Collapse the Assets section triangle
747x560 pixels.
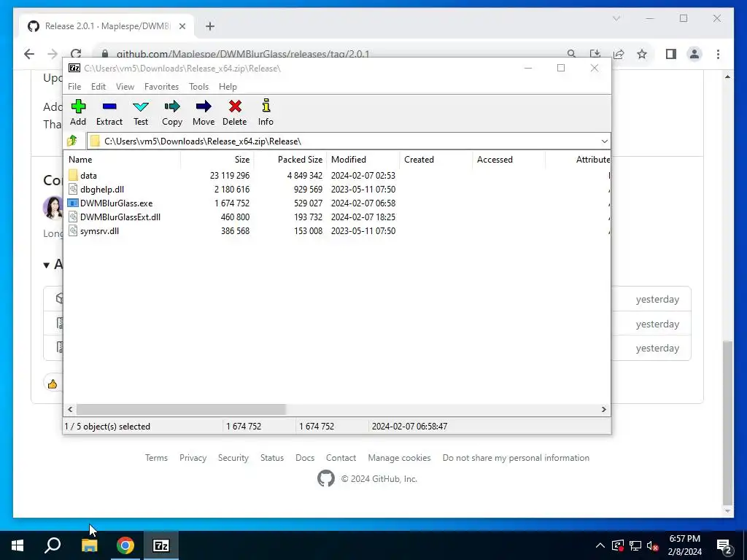coord(46,265)
